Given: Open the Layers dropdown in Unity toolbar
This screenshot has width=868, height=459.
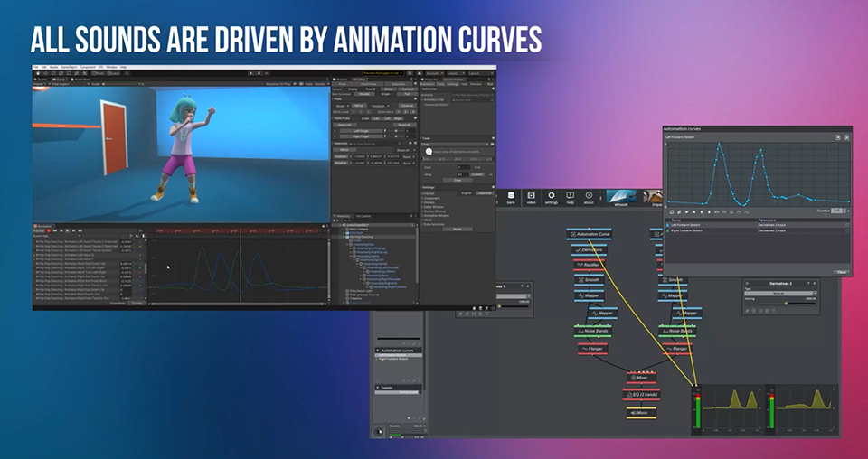Looking at the screenshot, I should click(x=455, y=73).
